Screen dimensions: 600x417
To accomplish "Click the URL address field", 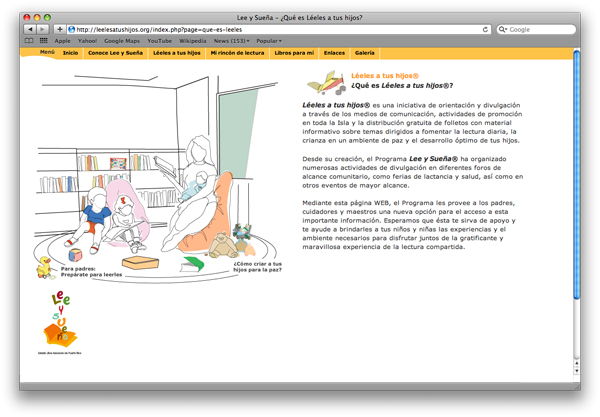I will click(x=270, y=30).
